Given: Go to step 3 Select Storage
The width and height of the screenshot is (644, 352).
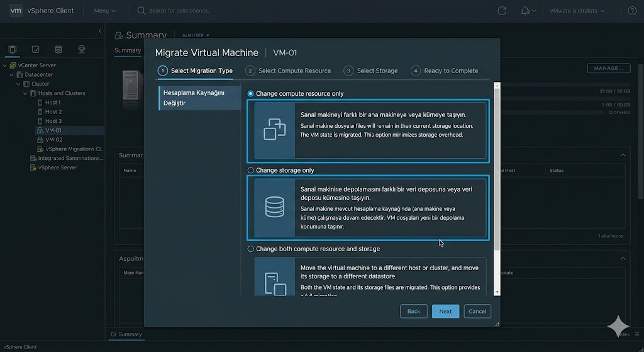Looking at the screenshot, I should click(371, 71).
